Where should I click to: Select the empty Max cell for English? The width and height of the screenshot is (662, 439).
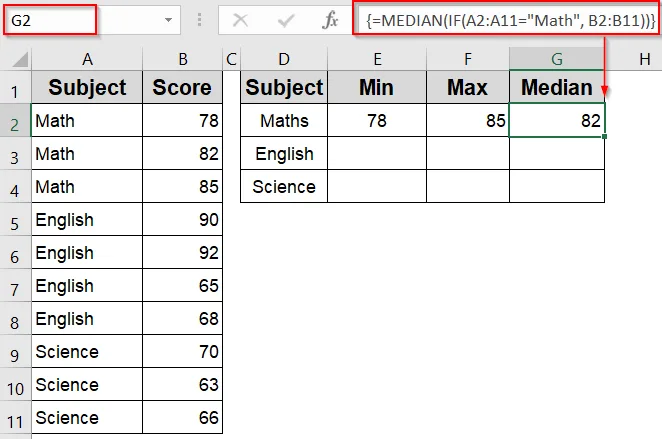468,153
